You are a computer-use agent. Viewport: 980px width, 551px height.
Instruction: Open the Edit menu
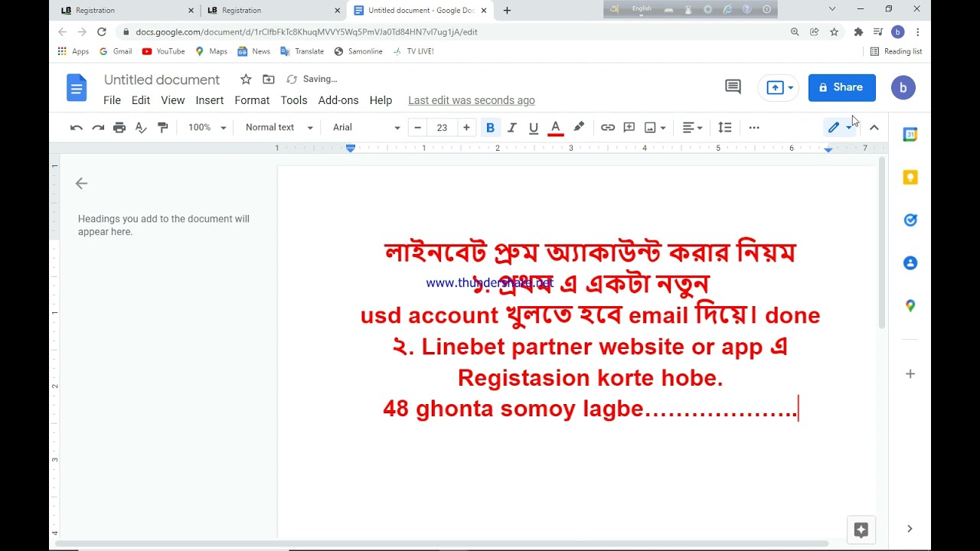pos(141,100)
